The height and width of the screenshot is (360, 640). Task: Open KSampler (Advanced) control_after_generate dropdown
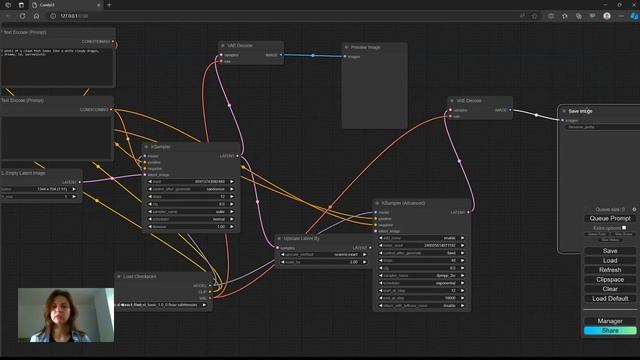[x=422, y=253]
